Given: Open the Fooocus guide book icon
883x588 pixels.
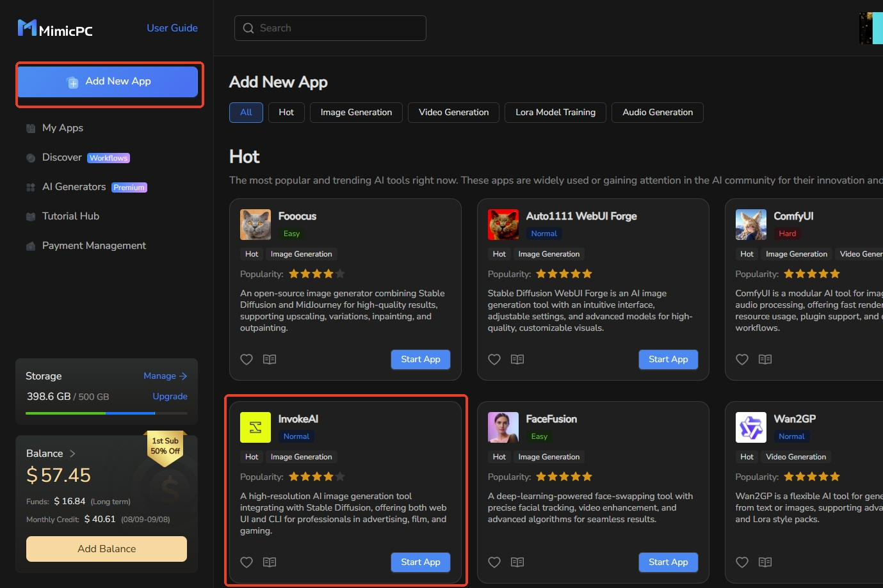Looking at the screenshot, I should coord(270,360).
